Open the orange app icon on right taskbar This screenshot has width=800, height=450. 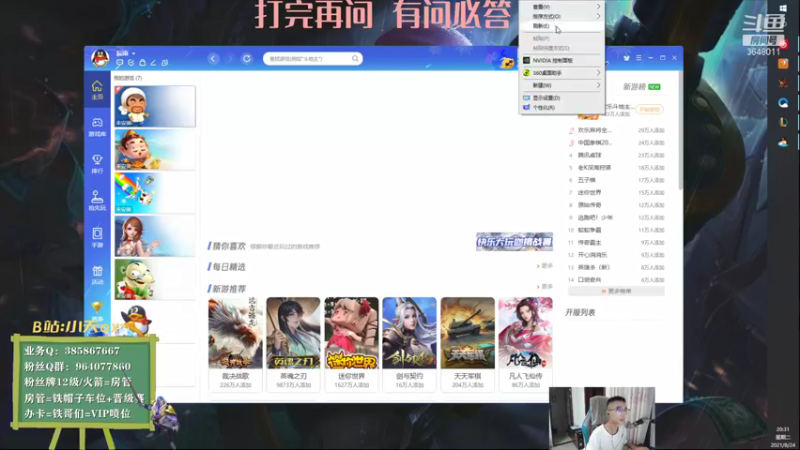pyautogui.click(x=783, y=64)
